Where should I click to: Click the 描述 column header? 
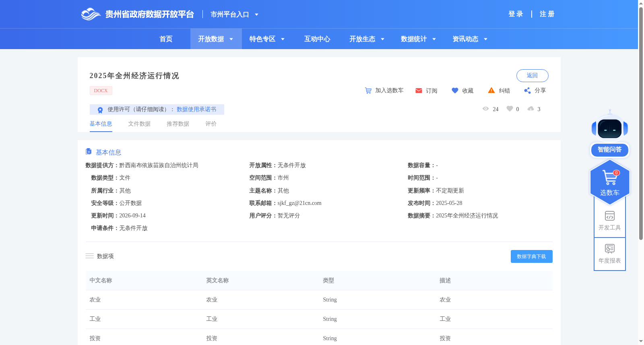coord(445,281)
